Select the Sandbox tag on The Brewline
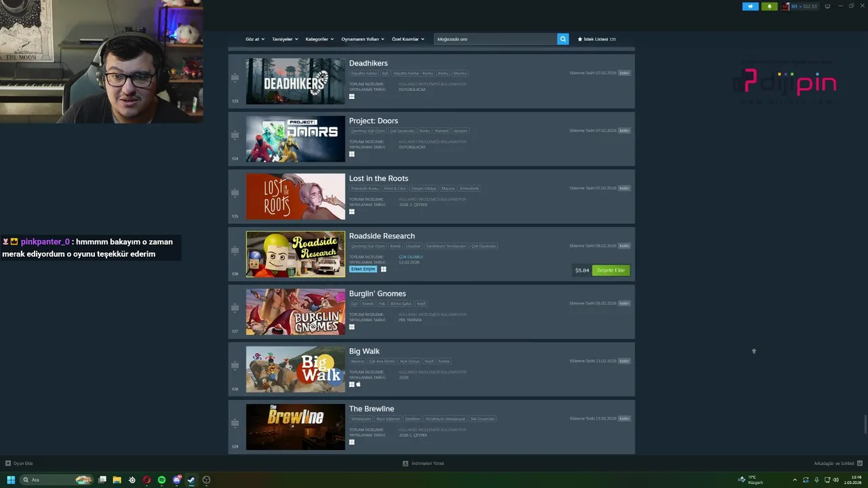The width and height of the screenshot is (868, 488). [413, 419]
